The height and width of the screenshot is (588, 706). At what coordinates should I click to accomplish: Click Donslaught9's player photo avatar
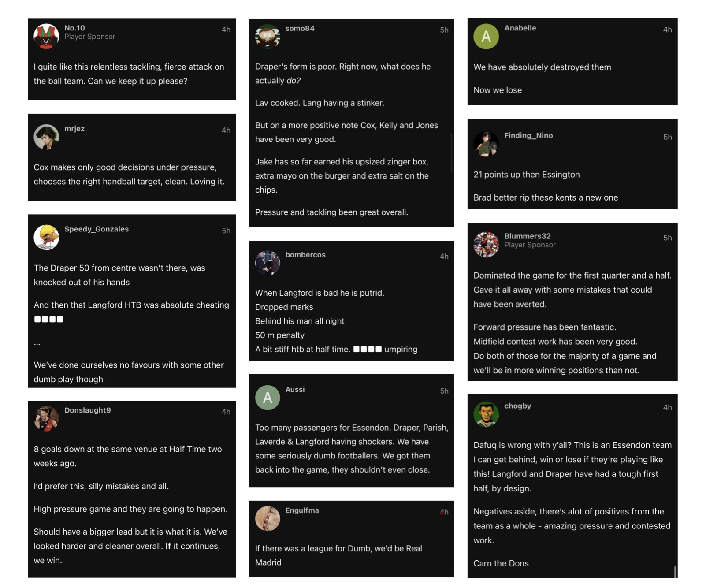(x=46, y=418)
